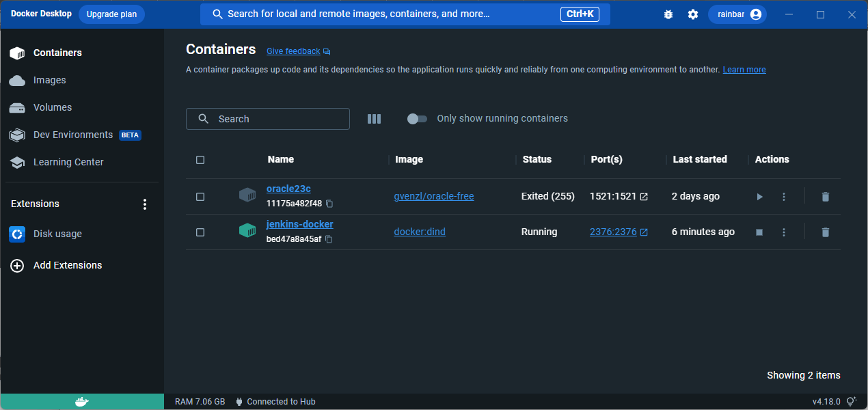Toggle Only show running containers
The image size is (868, 410).
coord(417,119)
